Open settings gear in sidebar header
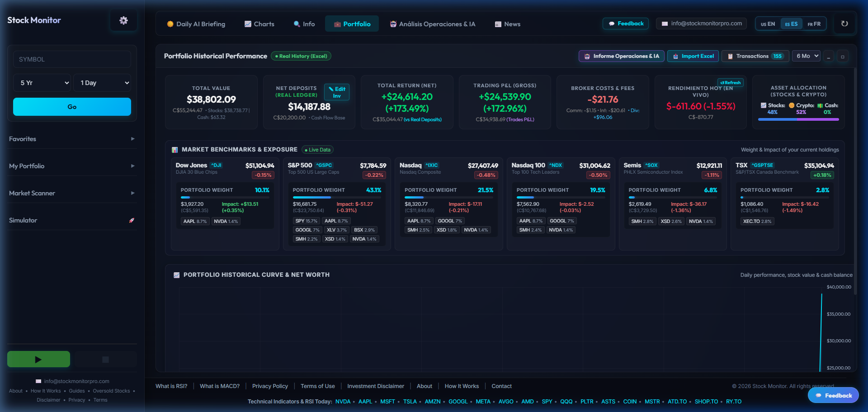The image size is (868, 412). coord(123,20)
